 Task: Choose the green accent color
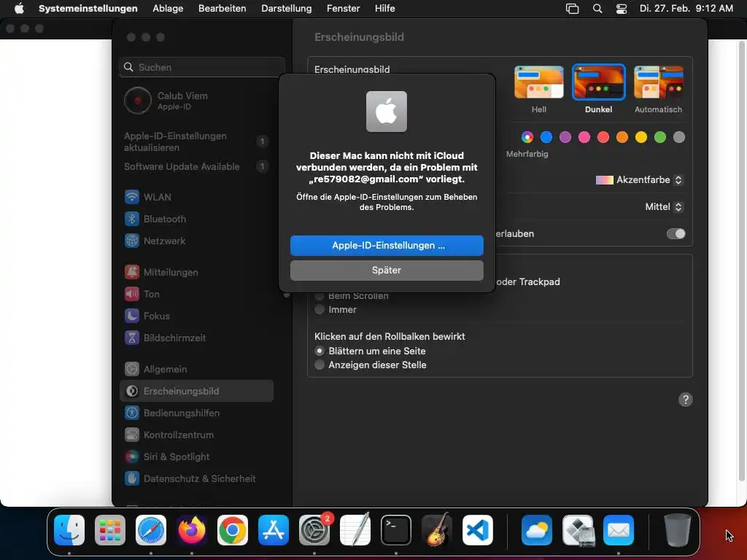pos(659,138)
